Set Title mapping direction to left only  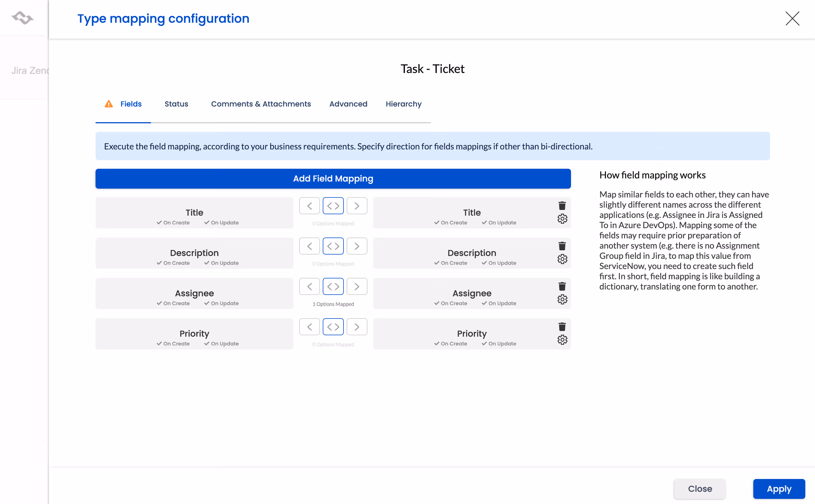point(309,206)
